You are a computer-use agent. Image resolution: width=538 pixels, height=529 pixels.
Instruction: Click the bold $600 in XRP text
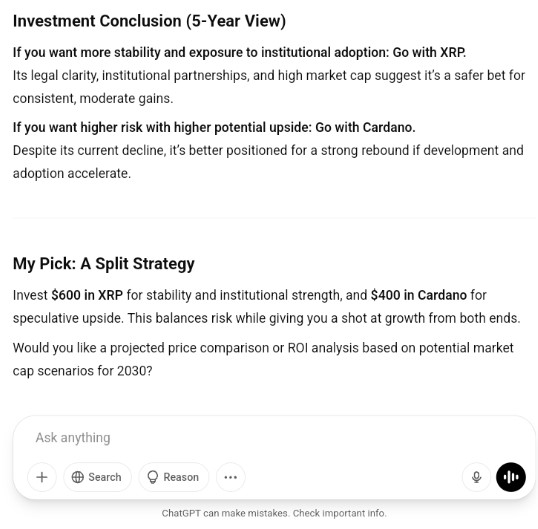87,295
